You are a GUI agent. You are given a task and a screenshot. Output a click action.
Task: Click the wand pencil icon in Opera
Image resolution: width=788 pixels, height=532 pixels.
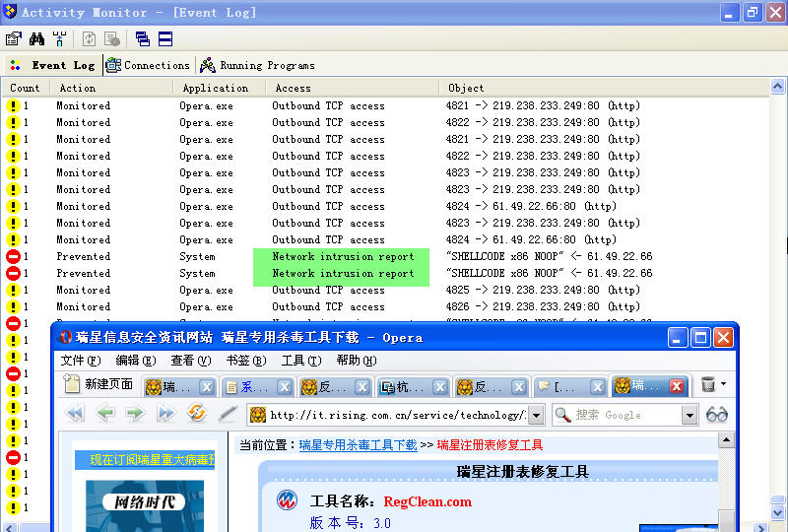coord(228,414)
